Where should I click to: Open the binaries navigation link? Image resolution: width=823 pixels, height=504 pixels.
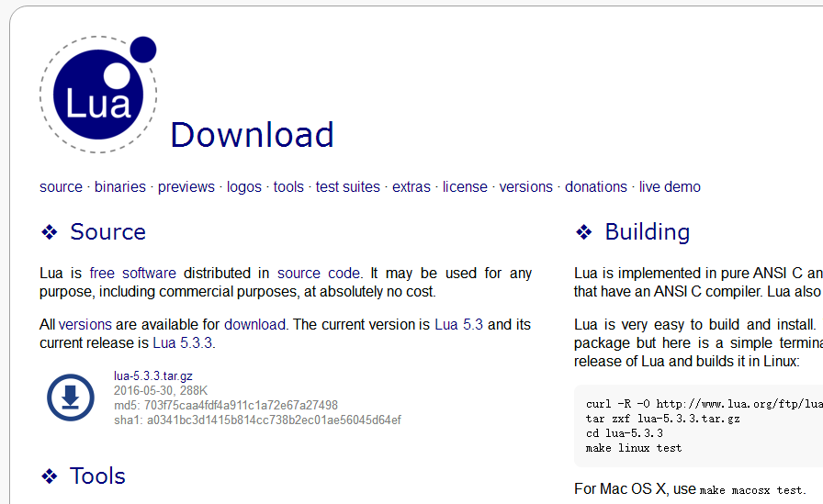(x=120, y=186)
